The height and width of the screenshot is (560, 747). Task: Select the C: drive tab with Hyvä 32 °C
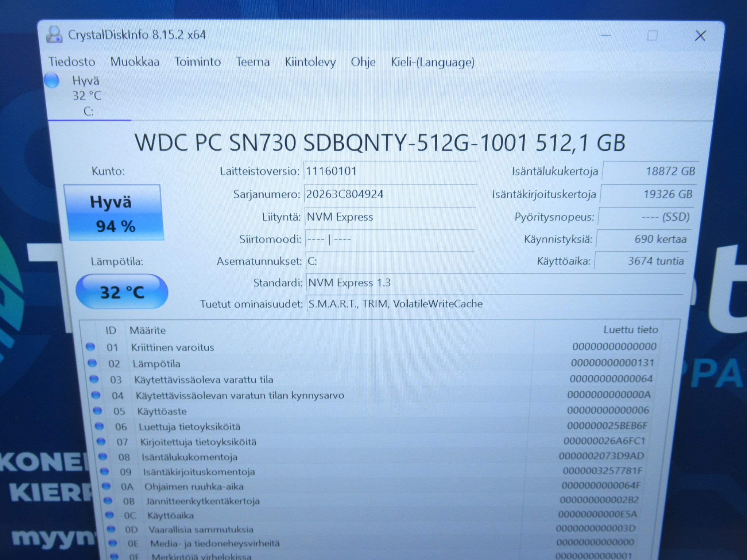[88, 96]
